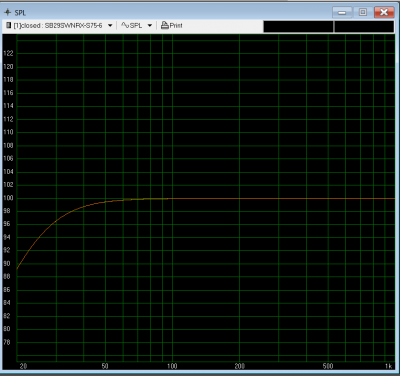
Task: Click the 1k label on frequency axis
Action: (x=388, y=366)
